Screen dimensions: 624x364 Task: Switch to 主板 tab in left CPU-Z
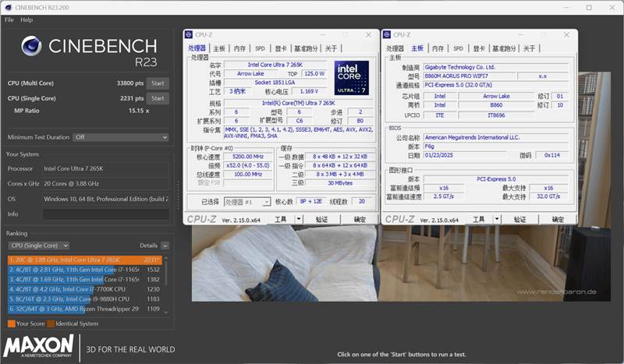pyautogui.click(x=219, y=48)
